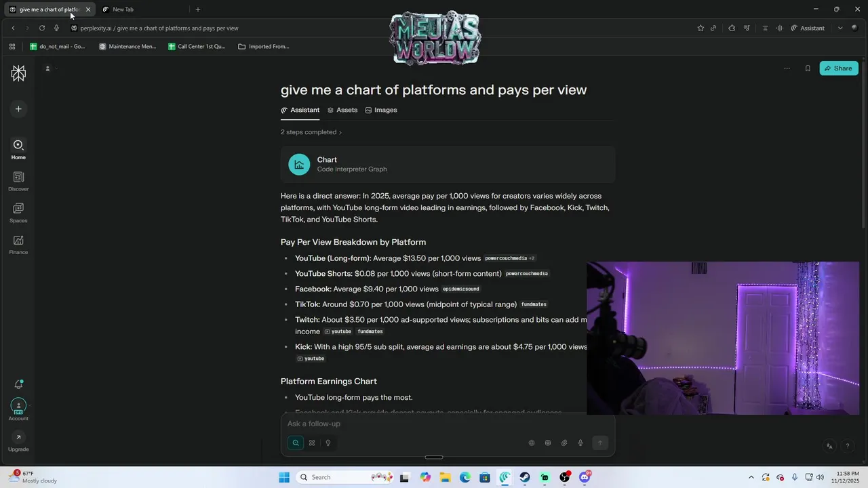This screenshot has width=868, height=488.
Task: Open the browser profile avatar
Action: click(854, 28)
